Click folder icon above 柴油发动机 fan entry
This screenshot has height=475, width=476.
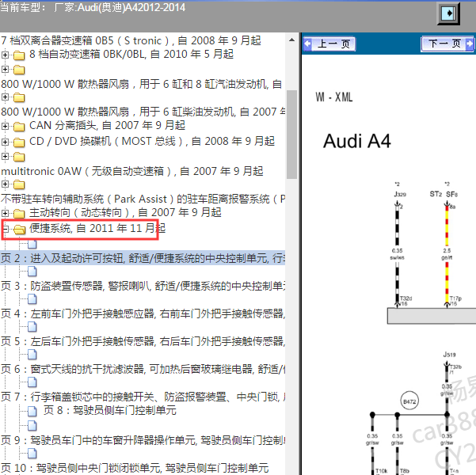[x=19, y=97]
